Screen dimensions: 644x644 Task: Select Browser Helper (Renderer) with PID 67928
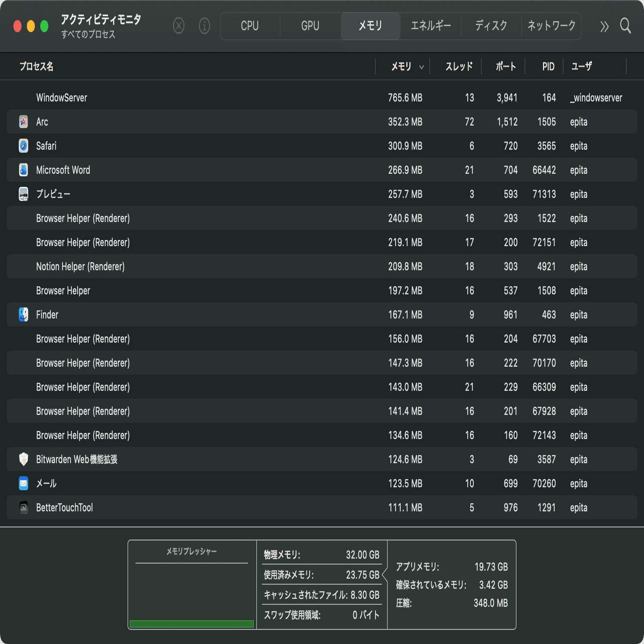click(x=322, y=411)
